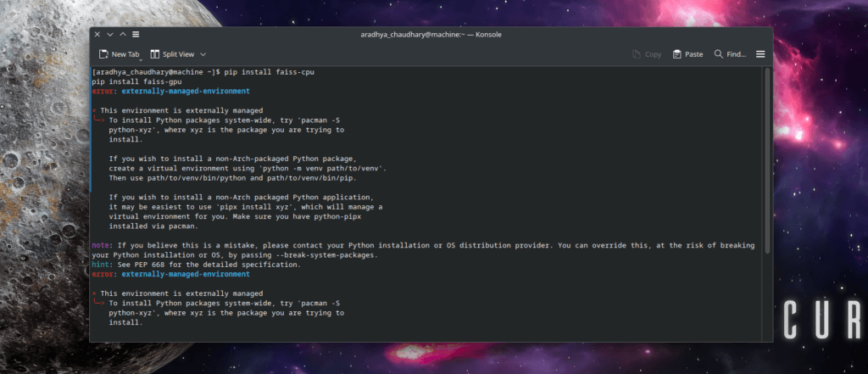Close the Konsole window
Viewport: 868px width, 374px height.
pyautogui.click(x=97, y=34)
